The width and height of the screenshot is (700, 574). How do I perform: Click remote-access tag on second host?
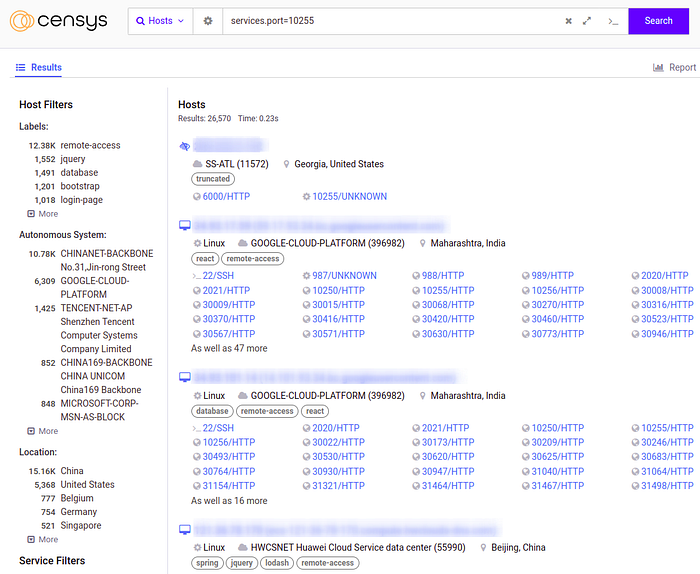[x=253, y=259]
